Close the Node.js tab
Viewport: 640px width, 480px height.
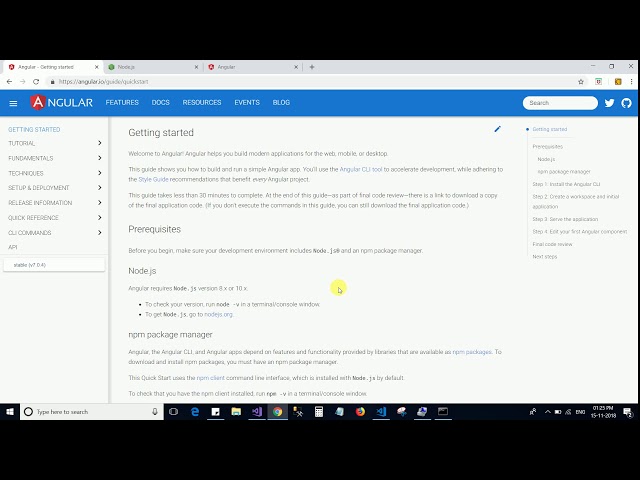[x=196, y=67]
